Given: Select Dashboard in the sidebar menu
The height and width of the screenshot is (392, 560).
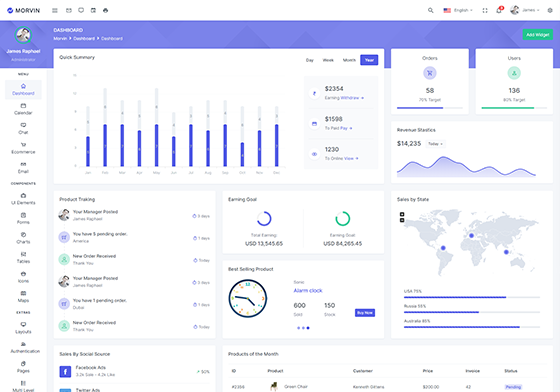Looking at the screenshot, I should (23, 89).
